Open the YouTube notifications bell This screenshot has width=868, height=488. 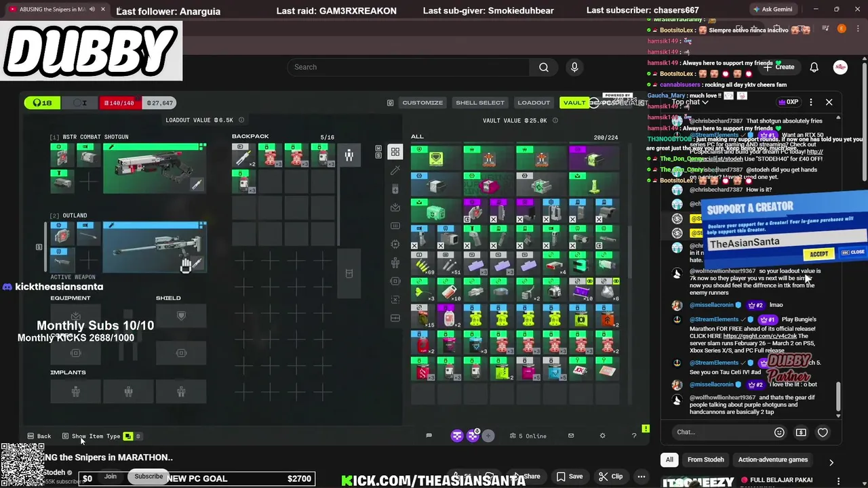point(814,67)
